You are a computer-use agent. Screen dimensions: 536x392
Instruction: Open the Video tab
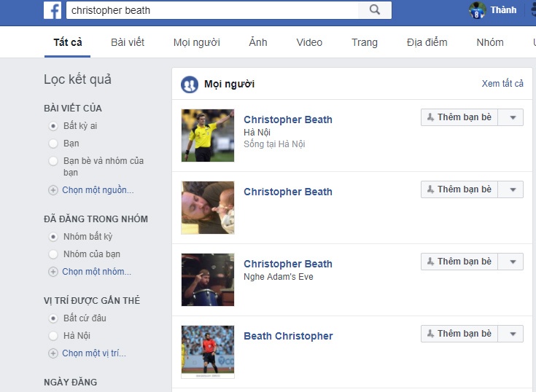click(x=309, y=42)
